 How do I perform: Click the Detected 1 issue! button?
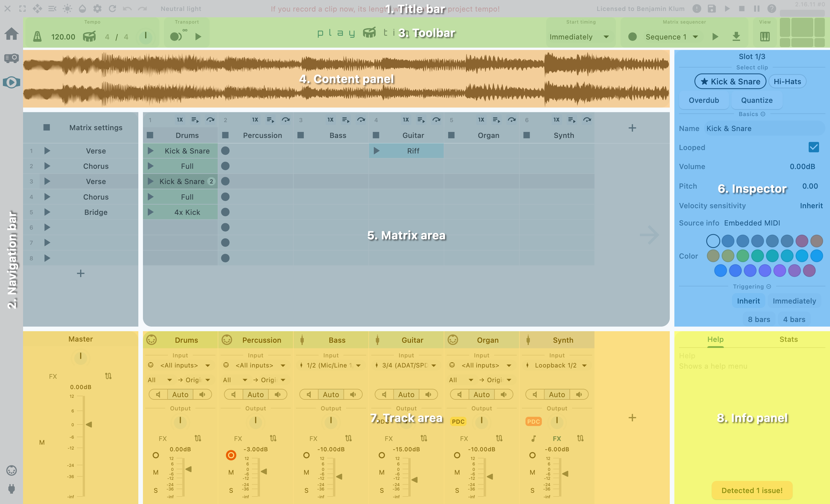752,490
